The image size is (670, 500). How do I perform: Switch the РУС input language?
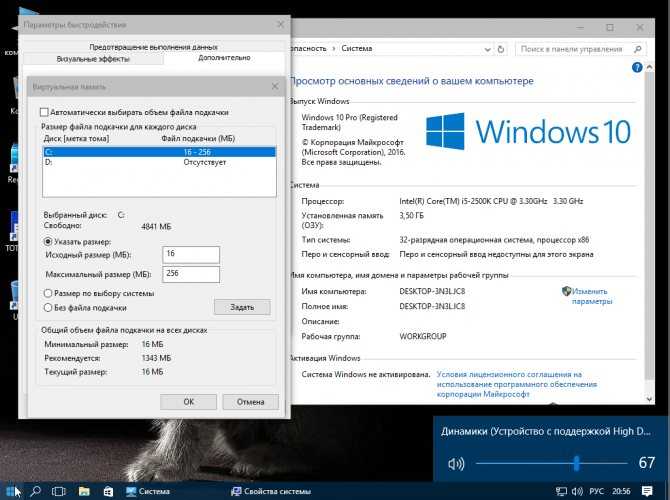point(596,491)
